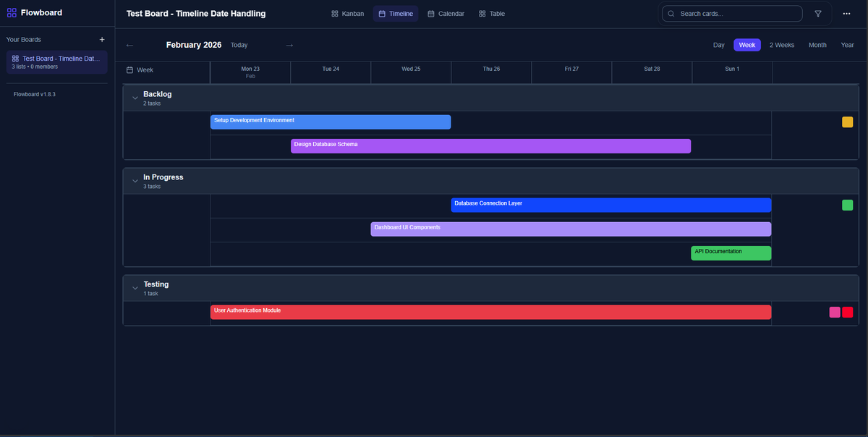Set timeline scale to Year
The width and height of the screenshot is (868, 437).
tap(847, 45)
